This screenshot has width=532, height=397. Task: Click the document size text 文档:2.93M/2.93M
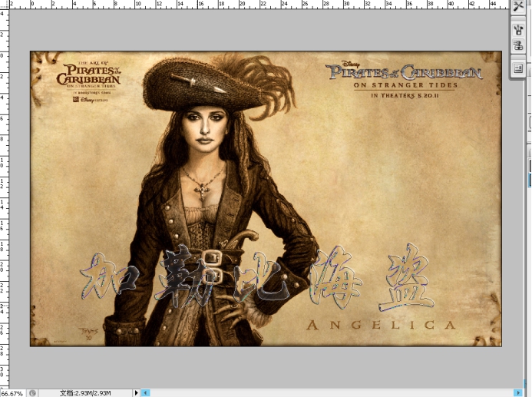[85, 393]
